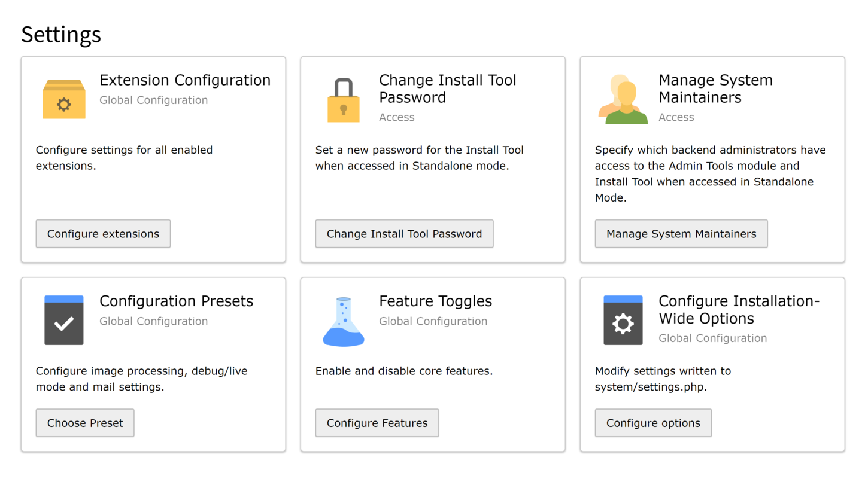Open the Configure Features button
The height and width of the screenshot is (482, 868).
pos(377,423)
